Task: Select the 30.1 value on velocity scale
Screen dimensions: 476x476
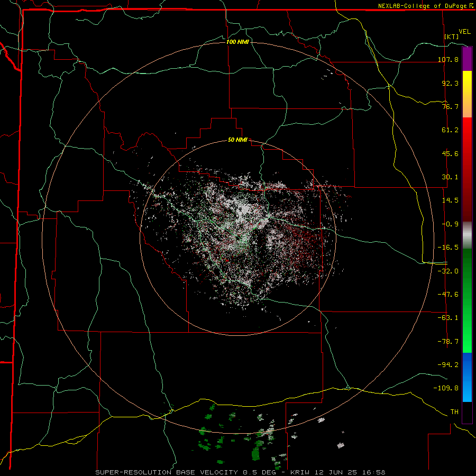Action: click(x=450, y=177)
